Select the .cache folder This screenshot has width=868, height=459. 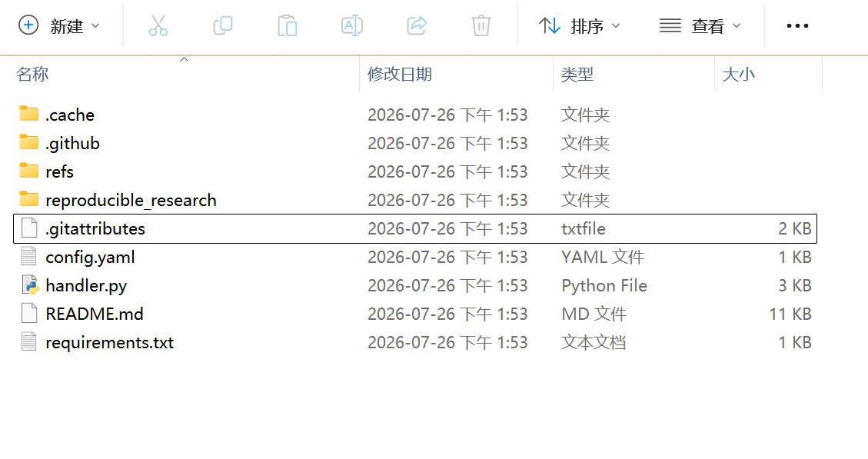click(x=415, y=115)
